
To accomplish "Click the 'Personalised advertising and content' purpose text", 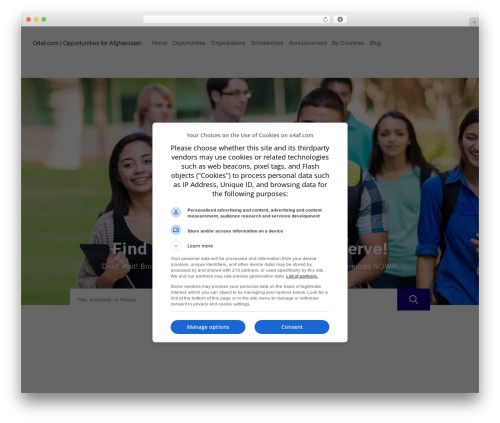I will tap(255, 213).
